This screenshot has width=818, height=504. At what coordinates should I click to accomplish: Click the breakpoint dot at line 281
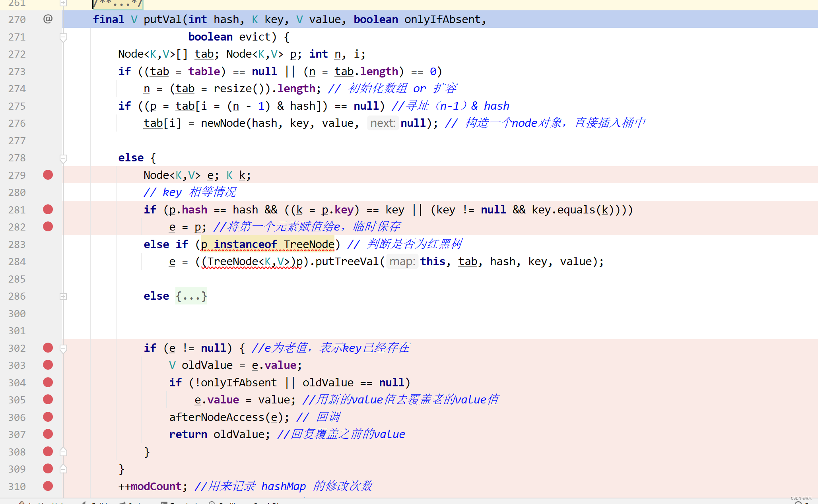tap(48, 209)
